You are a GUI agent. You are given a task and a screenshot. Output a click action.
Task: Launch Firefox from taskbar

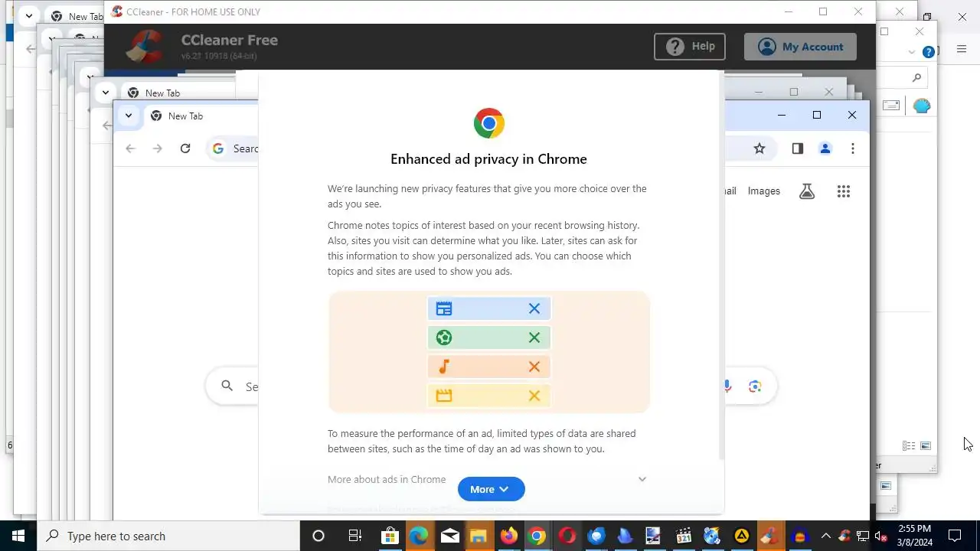pyautogui.click(x=508, y=536)
